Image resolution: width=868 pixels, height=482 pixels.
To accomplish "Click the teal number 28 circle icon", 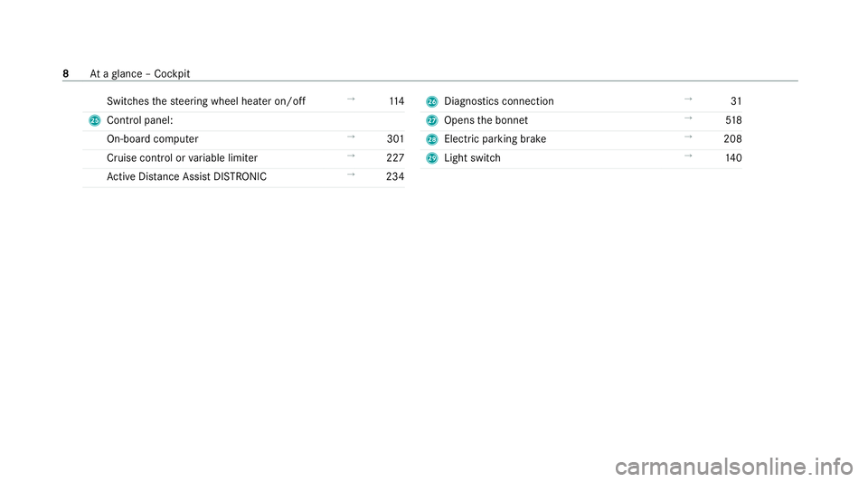I will (x=432, y=139).
